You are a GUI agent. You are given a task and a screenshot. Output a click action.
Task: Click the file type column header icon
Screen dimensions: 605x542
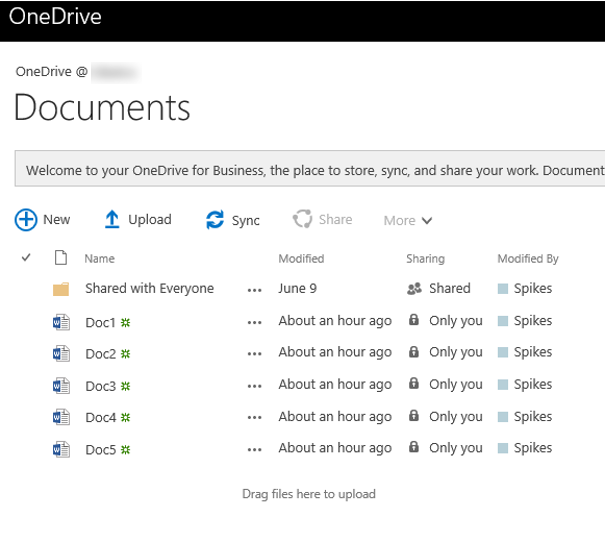tap(61, 258)
